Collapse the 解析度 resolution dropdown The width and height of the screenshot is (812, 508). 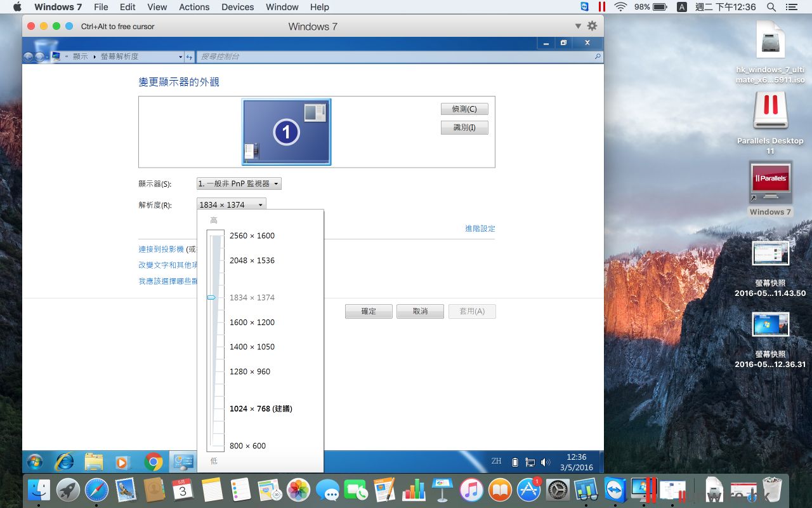(x=232, y=204)
